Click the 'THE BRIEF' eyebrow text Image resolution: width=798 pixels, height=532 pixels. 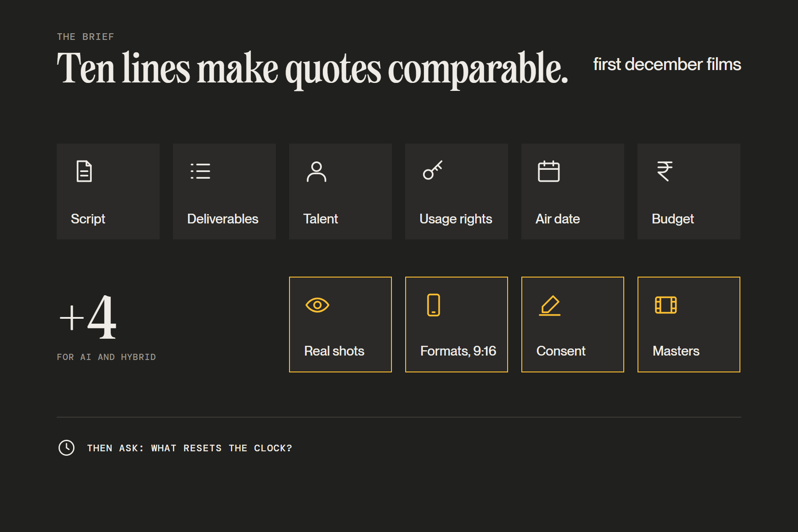[86, 37]
